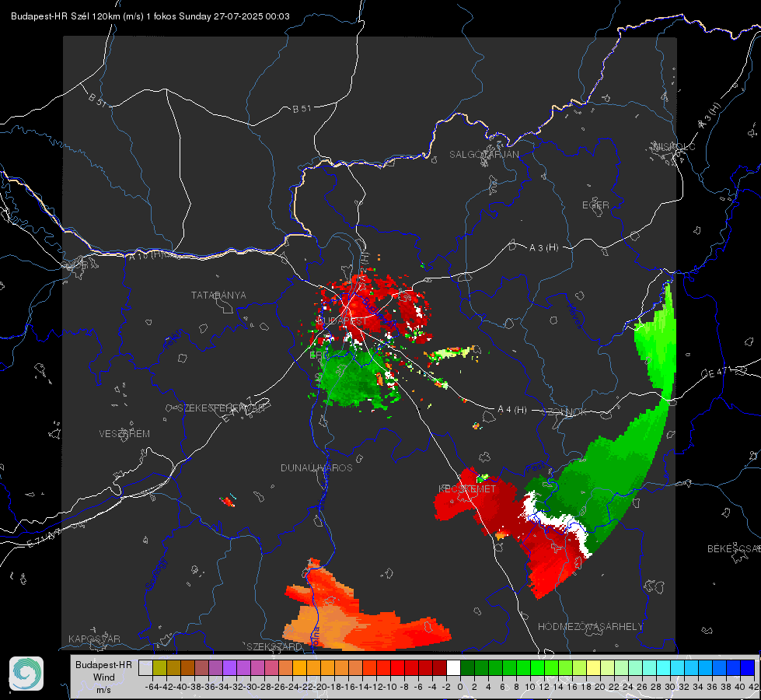
Task: Click the HODMEZOVASARHELY city label
Action: coord(590,627)
